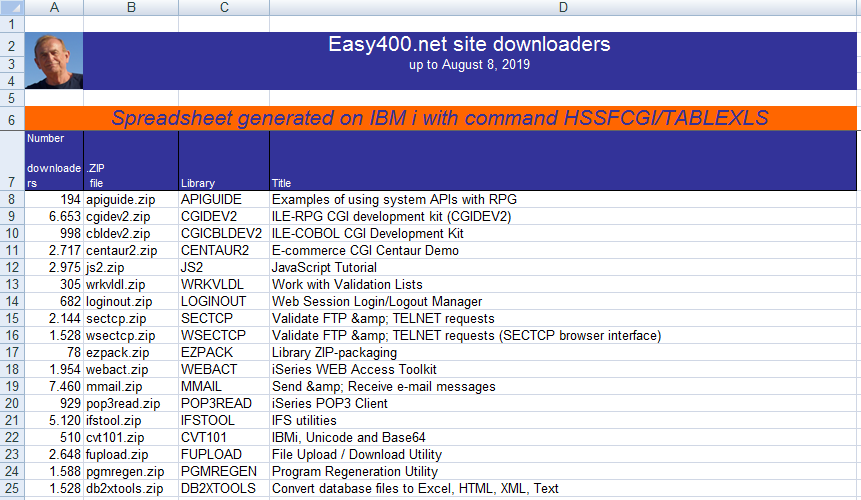Click 'Work with Validation Lists' cell
The height and width of the screenshot is (500, 861).
[x=563, y=284]
